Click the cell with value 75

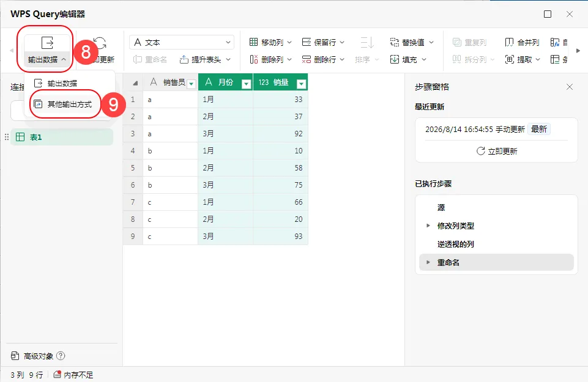click(280, 185)
